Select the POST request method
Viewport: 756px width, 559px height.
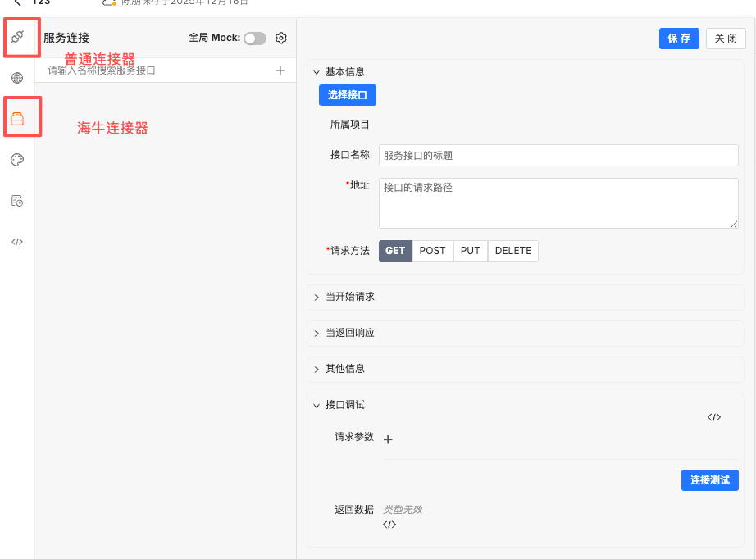[x=432, y=251]
